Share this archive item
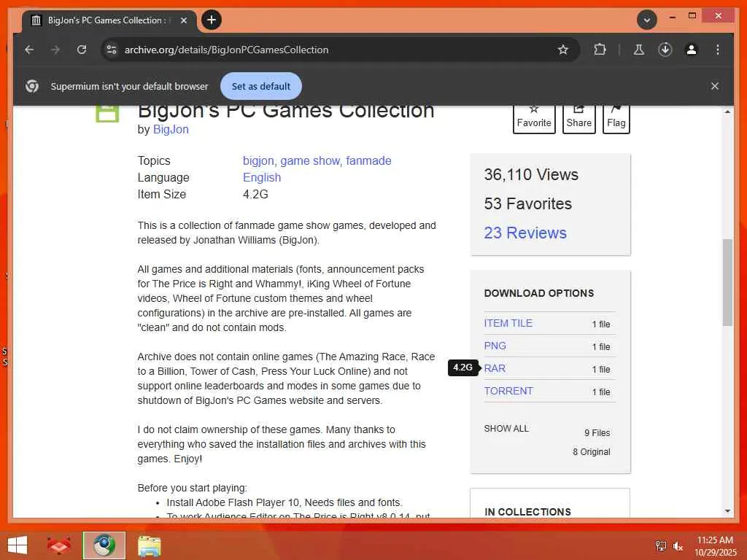The height and width of the screenshot is (560, 747). 578,119
